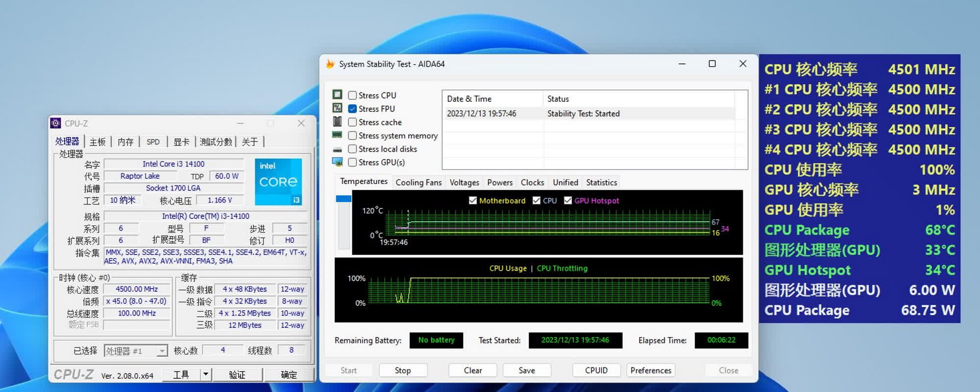Click the 验证 button in CPU-Z
Image resolution: width=980 pixels, height=392 pixels.
(237, 375)
